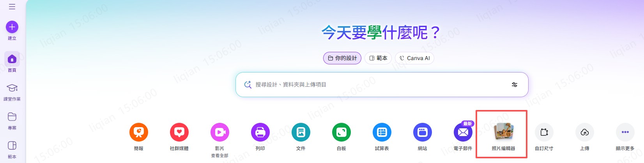Start a new 文件 document

point(301,133)
